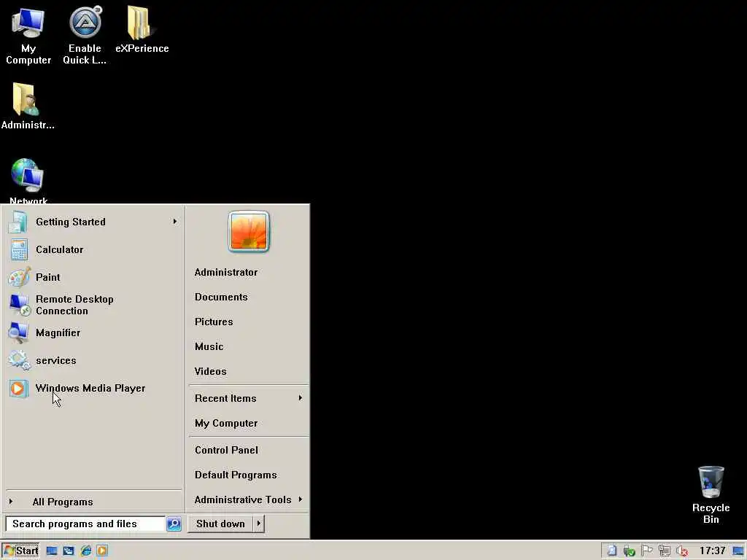747x560 pixels.
Task: Open Action Center flag tray icon
Action: click(x=646, y=551)
